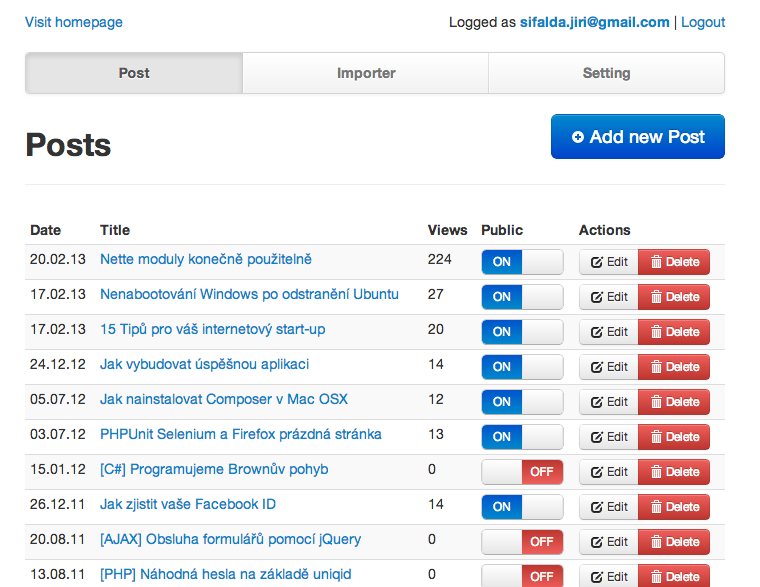Click trash icon for Facebook ID post
This screenshot has height=587, width=760.
coord(657,507)
